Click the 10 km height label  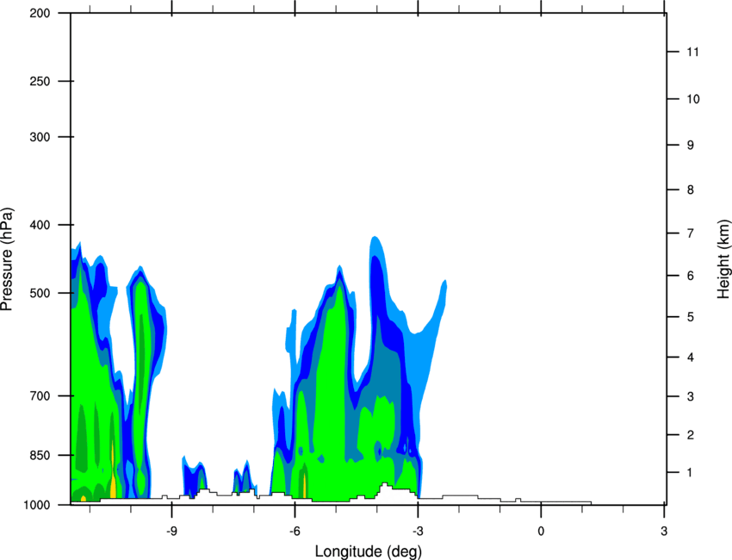(x=692, y=99)
